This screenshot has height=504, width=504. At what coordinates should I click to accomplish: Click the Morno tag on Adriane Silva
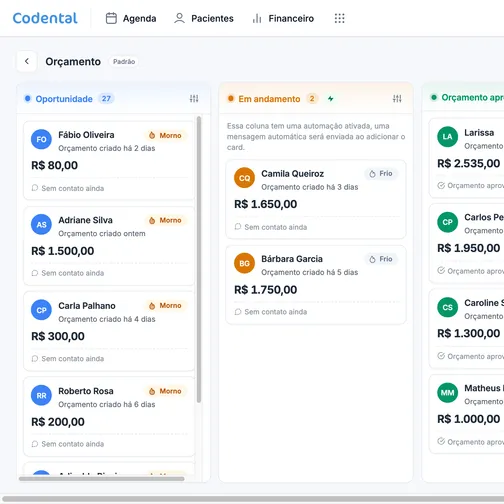tap(166, 220)
